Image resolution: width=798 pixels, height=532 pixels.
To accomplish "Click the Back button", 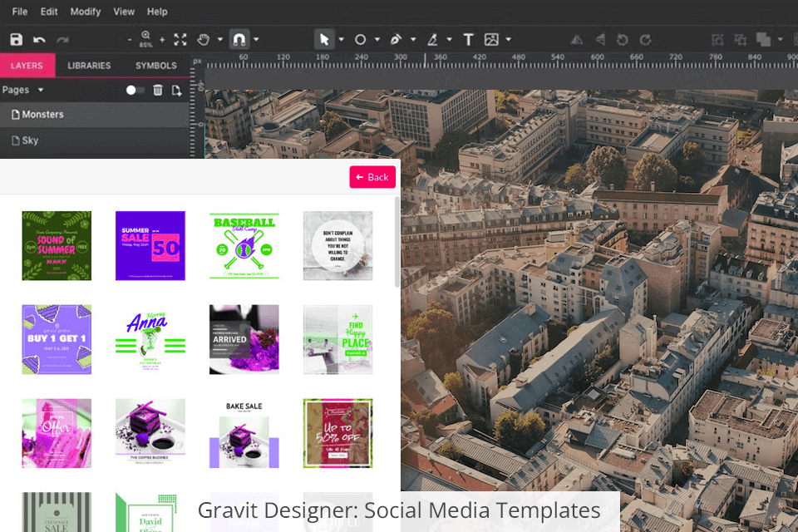I will click(372, 177).
